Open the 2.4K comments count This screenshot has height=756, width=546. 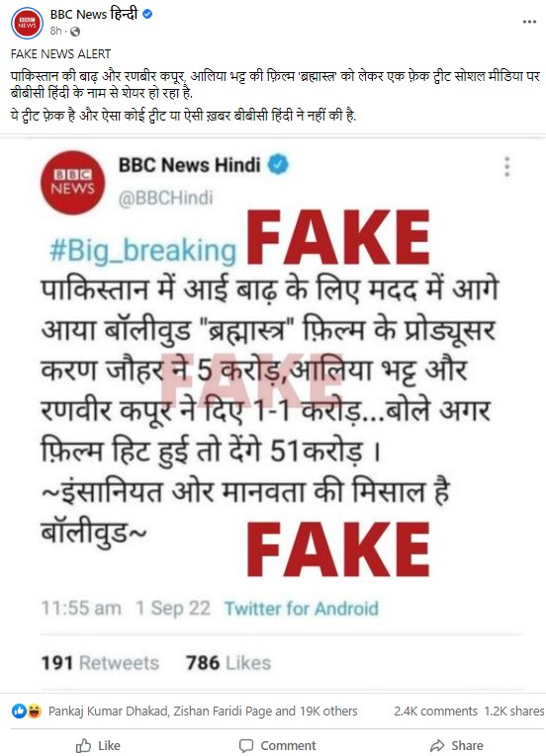tap(435, 712)
